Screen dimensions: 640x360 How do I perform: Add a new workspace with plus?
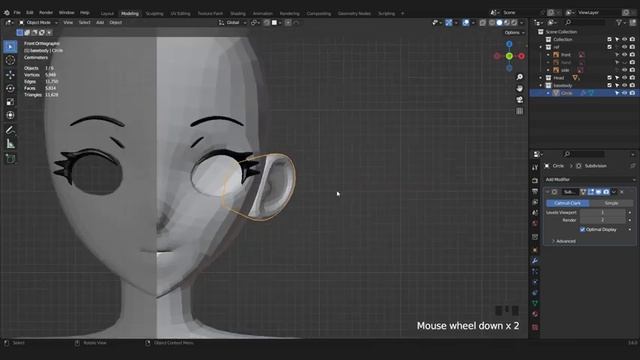tap(402, 13)
